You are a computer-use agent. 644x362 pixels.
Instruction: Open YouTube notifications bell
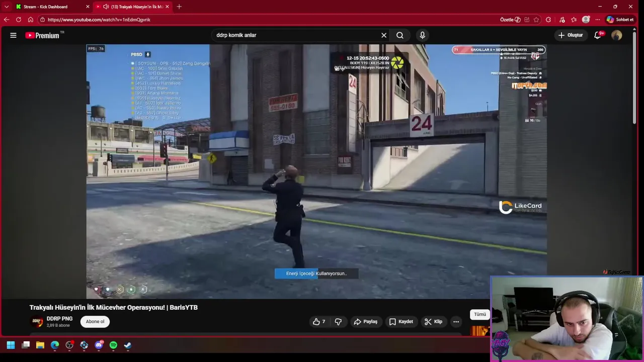click(x=598, y=35)
